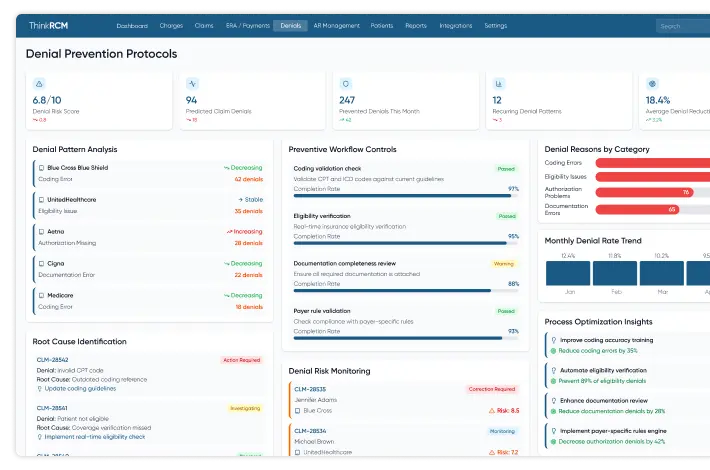Screen dimensions: 710x470
Task: Click the Correction Required badge
Action: click(492, 389)
